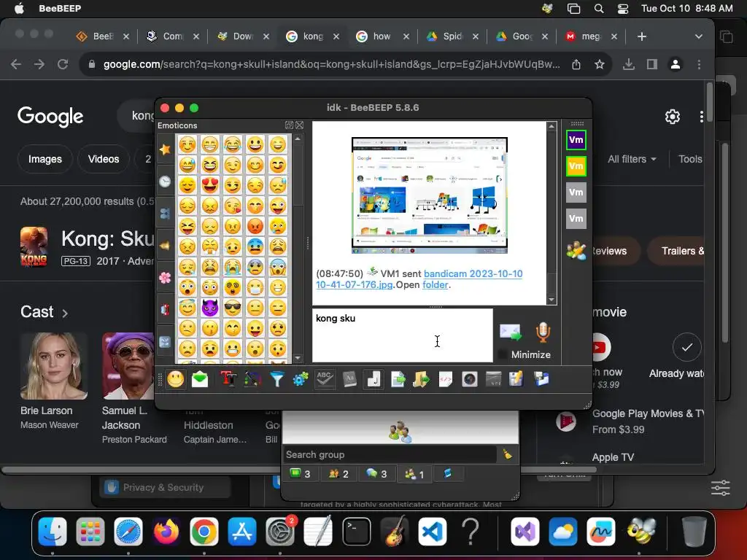Image resolution: width=747 pixels, height=560 pixels.
Task: Switch to the groups tab showing 2
Action: (x=338, y=473)
